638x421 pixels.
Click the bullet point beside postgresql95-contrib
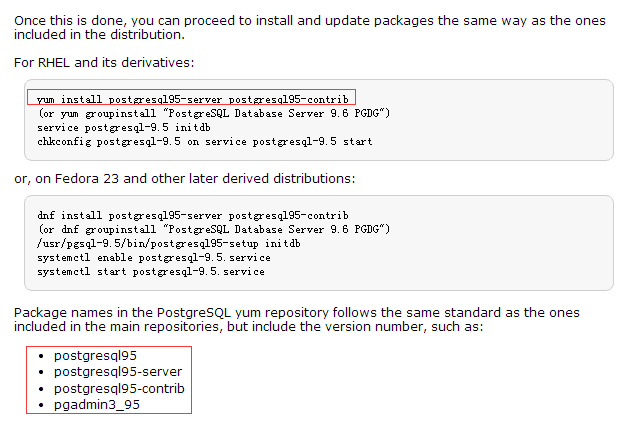[39, 388]
